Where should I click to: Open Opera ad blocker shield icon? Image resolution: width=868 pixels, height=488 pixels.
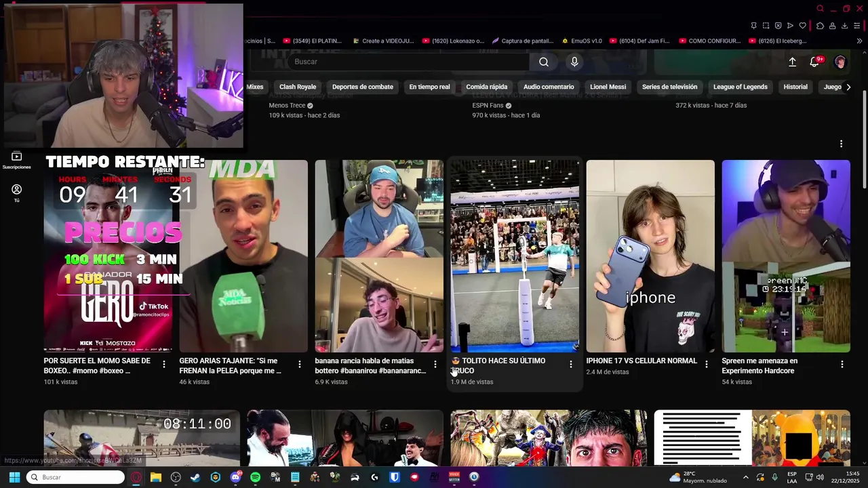pos(778,26)
